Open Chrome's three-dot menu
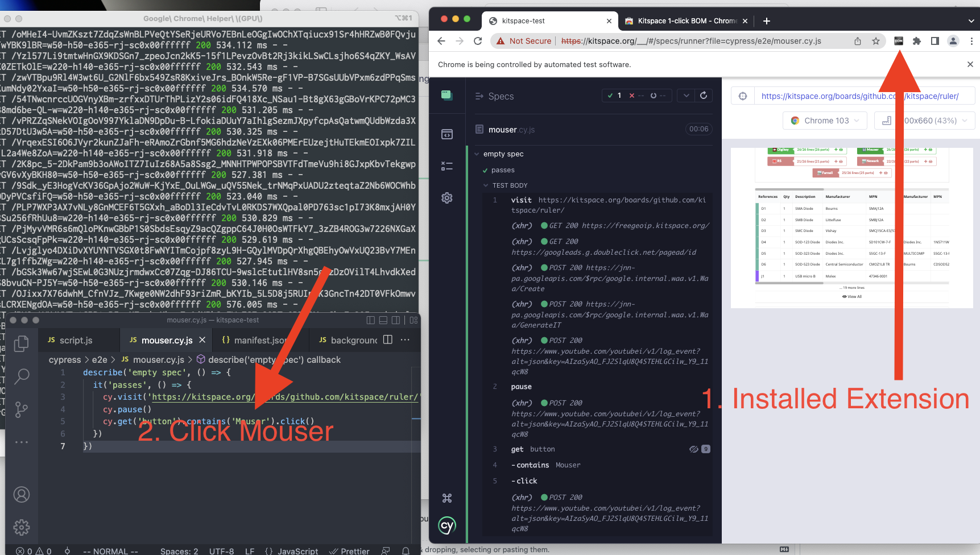The image size is (980, 555). tap(971, 41)
